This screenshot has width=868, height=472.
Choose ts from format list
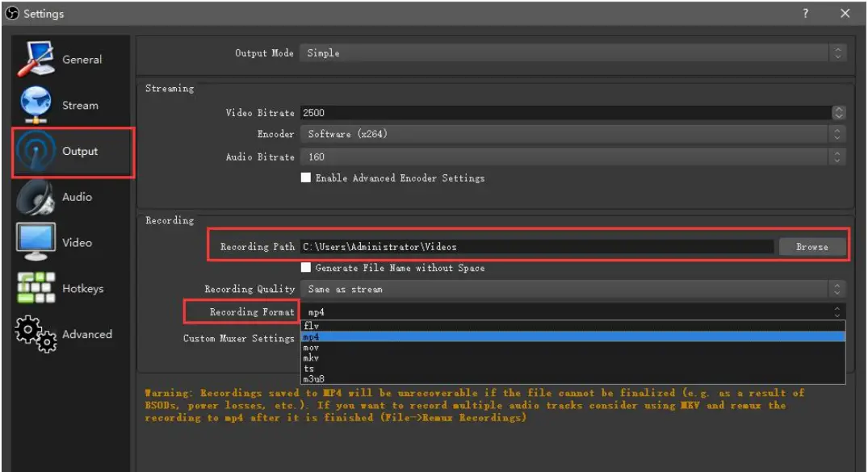[573, 369]
